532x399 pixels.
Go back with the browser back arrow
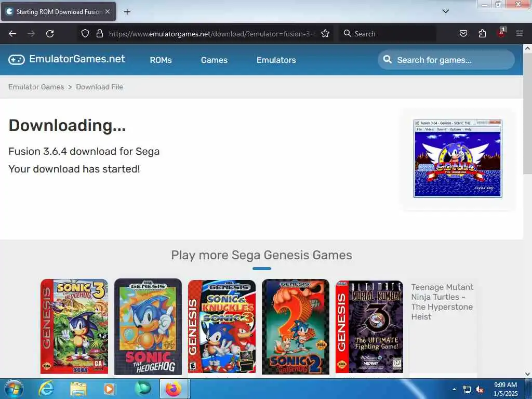coord(12,34)
